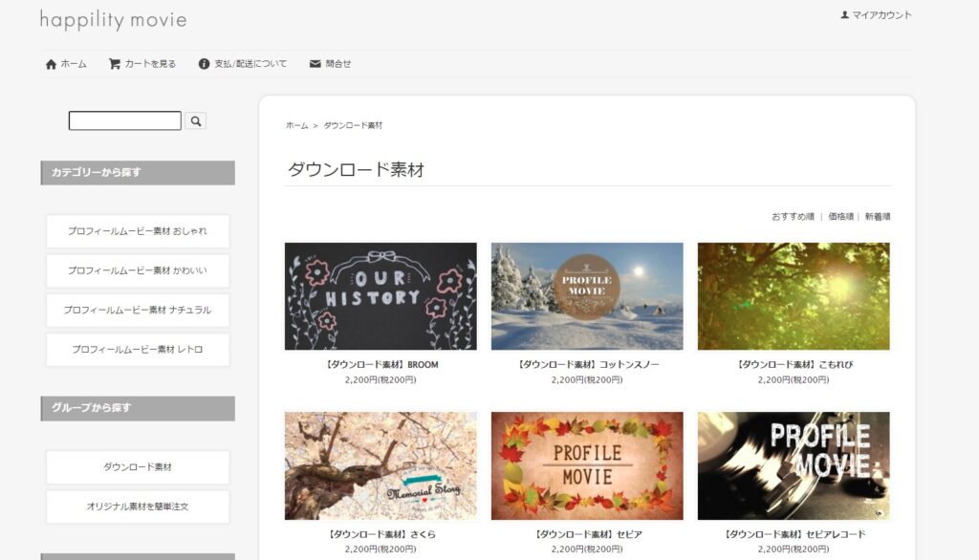The height and width of the screenshot is (560, 979).
Task: Click inside the search input field
Action: 122,120
